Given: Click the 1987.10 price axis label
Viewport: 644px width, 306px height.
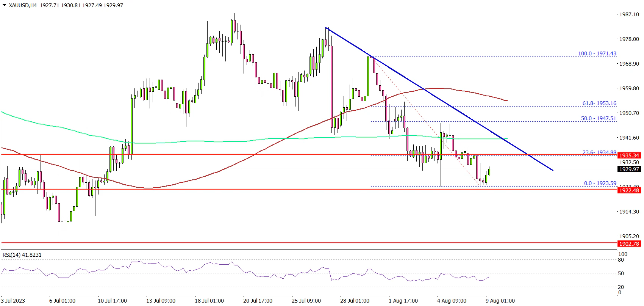Looking at the screenshot, I should pos(629,14).
